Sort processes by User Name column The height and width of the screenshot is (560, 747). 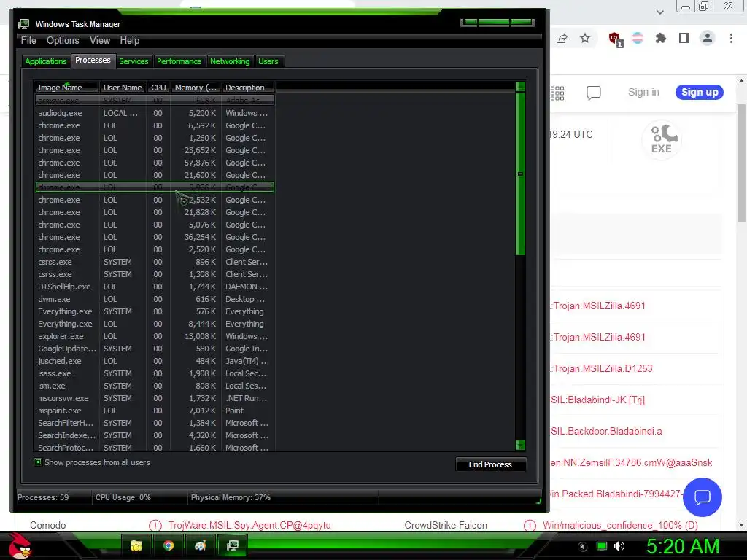click(x=123, y=87)
